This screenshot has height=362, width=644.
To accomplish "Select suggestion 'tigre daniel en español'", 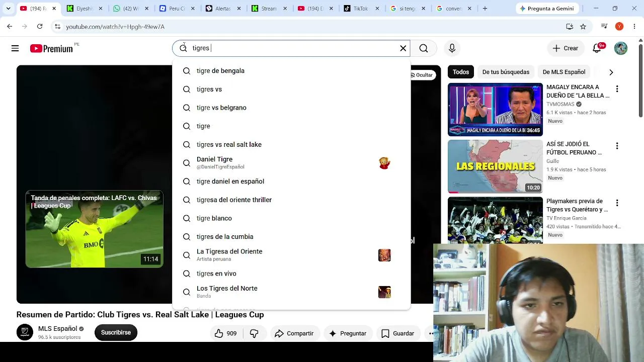I will tap(291, 182).
